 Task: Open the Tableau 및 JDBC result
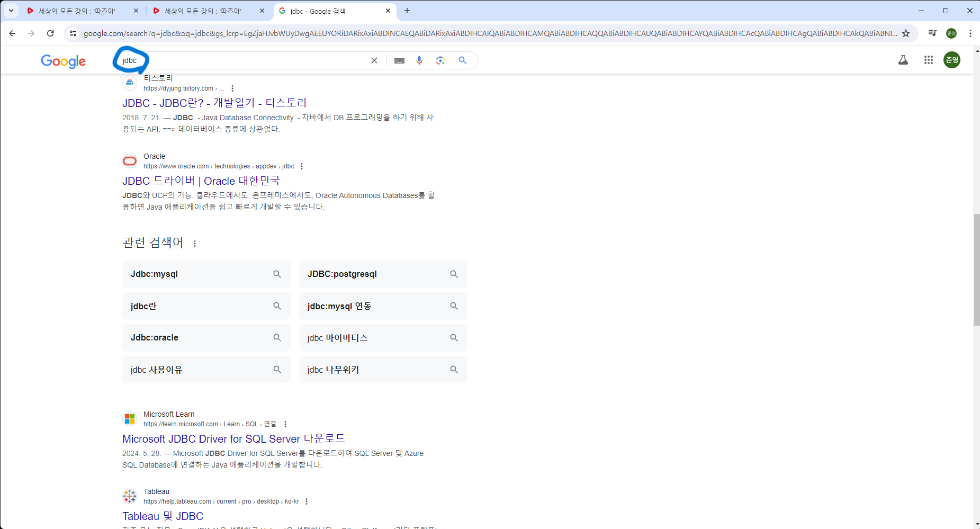(163, 516)
